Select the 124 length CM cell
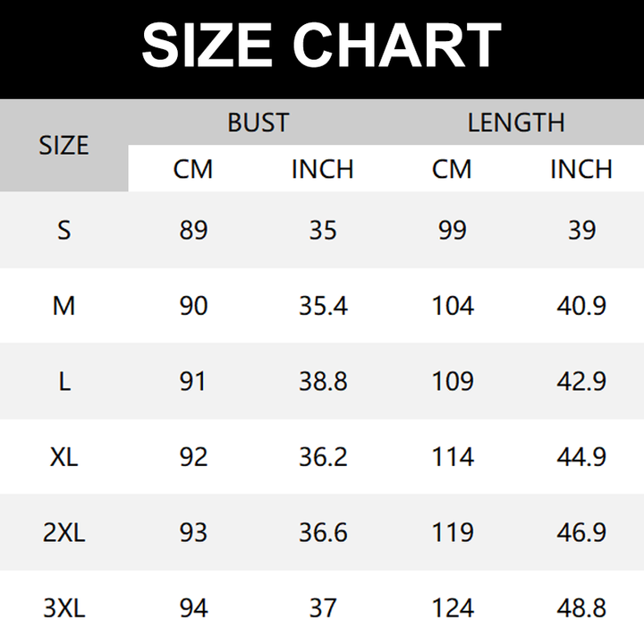Viewport: 644px width, 644px height. click(453, 610)
